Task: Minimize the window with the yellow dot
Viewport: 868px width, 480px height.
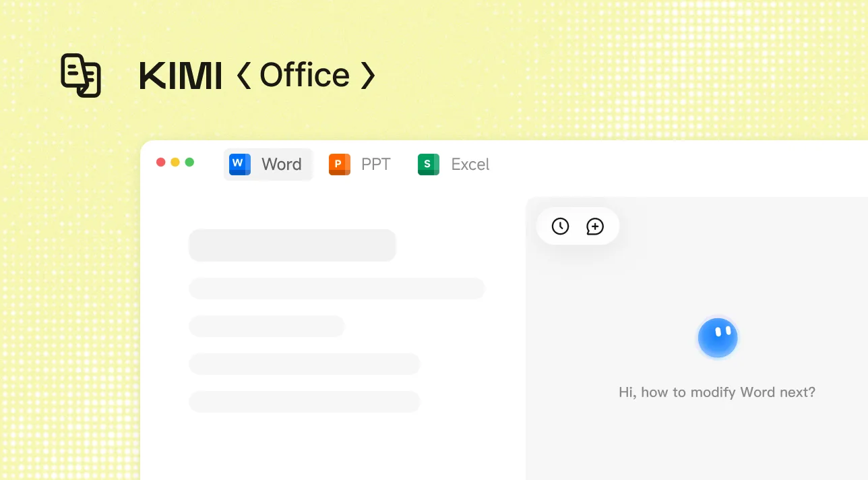Action: pyautogui.click(x=175, y=162)
